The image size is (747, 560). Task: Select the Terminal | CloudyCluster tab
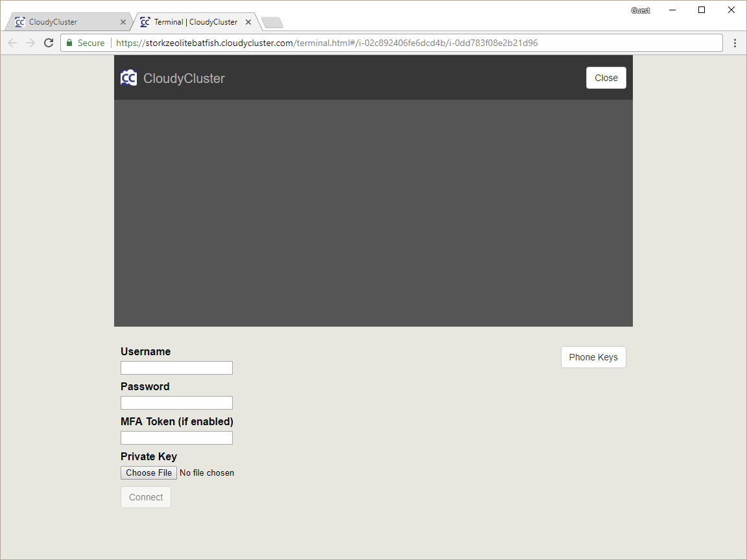click(195, 22)
